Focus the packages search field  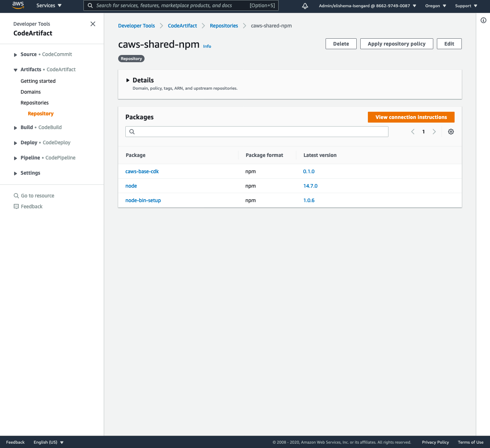point(257,132)
